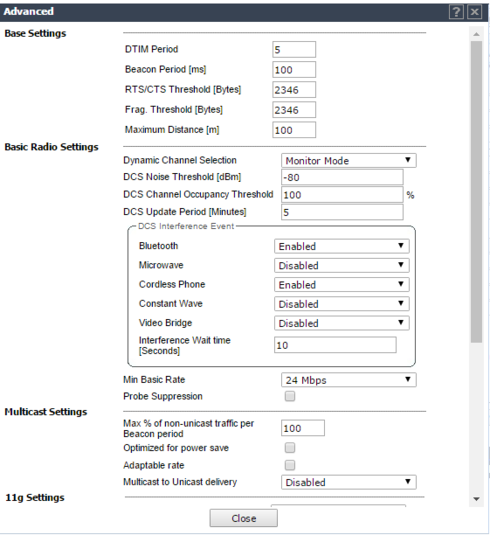Click the DTIM Period input field
Image resolution: width=490 pixels, height=535 pixels.
[x=294, y=49]
